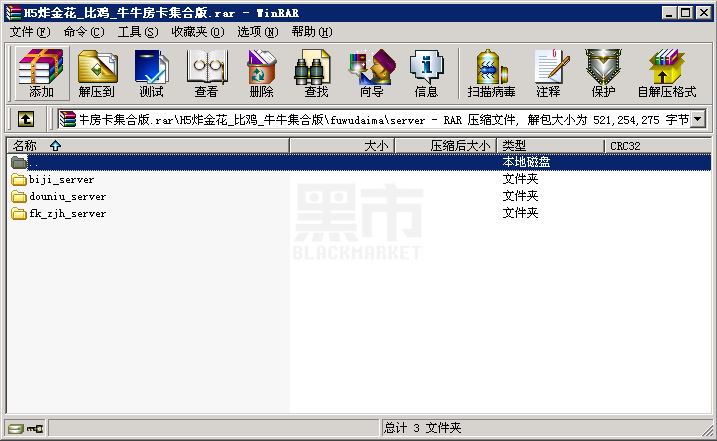Sort by CRC32 column header
This screenshot has width=717, height=441.
coord(658,146)
